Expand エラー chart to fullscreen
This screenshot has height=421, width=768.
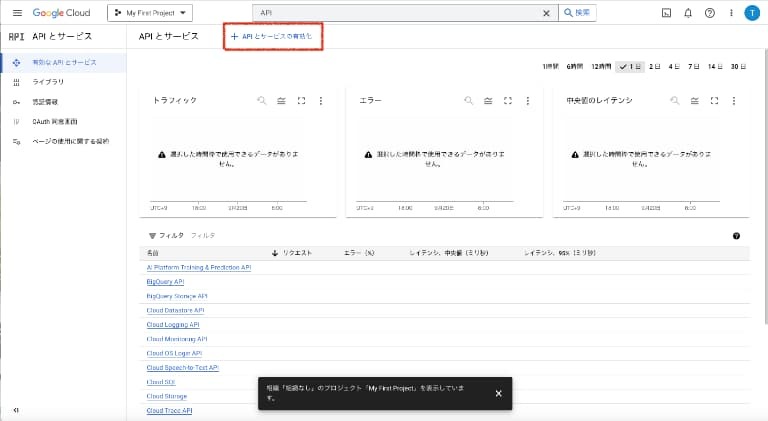(507, 101)
